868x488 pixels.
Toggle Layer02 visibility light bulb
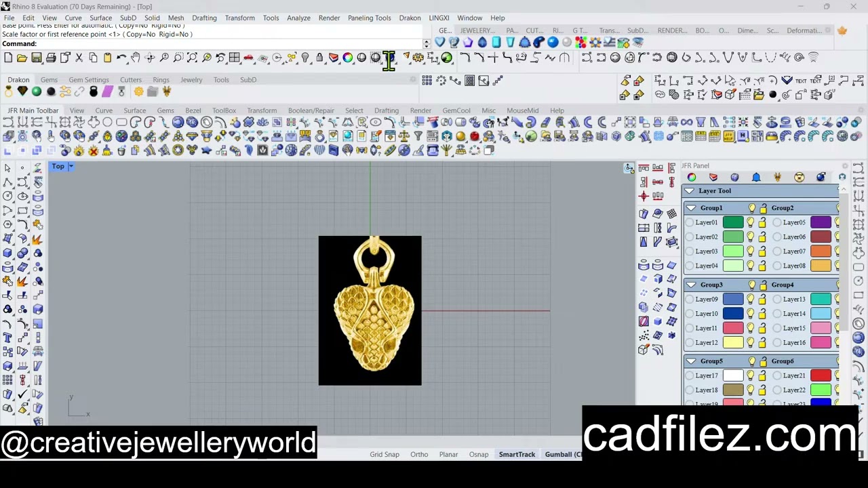[751, 237]
